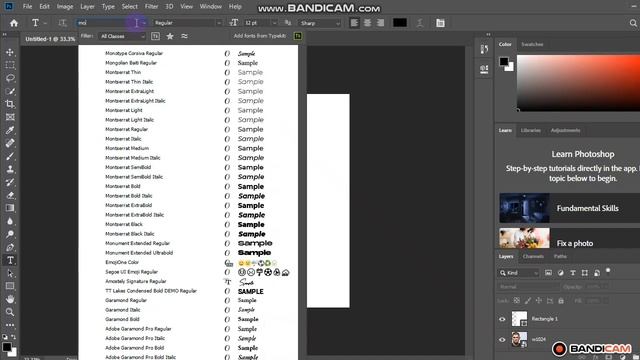Toggle pixel layer filter in Layers panel
The height and width of the screenshot is (360, 640).
click(548, 273)
